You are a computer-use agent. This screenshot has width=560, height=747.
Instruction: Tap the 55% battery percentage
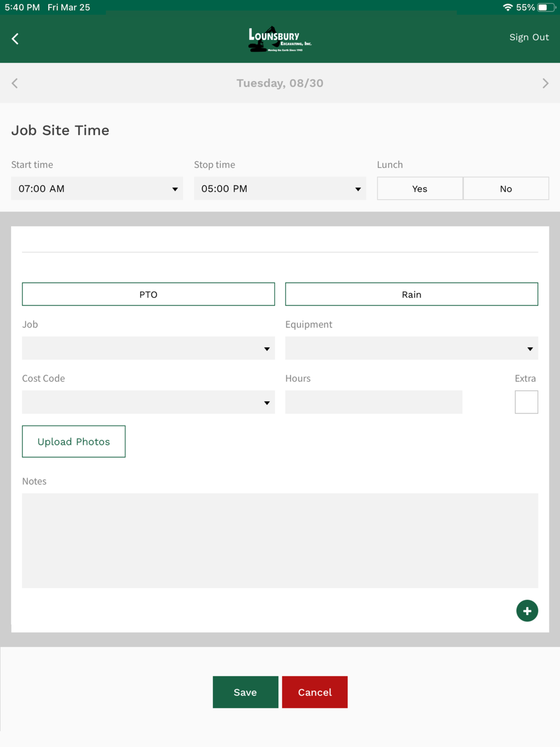[x=525, y=7]
